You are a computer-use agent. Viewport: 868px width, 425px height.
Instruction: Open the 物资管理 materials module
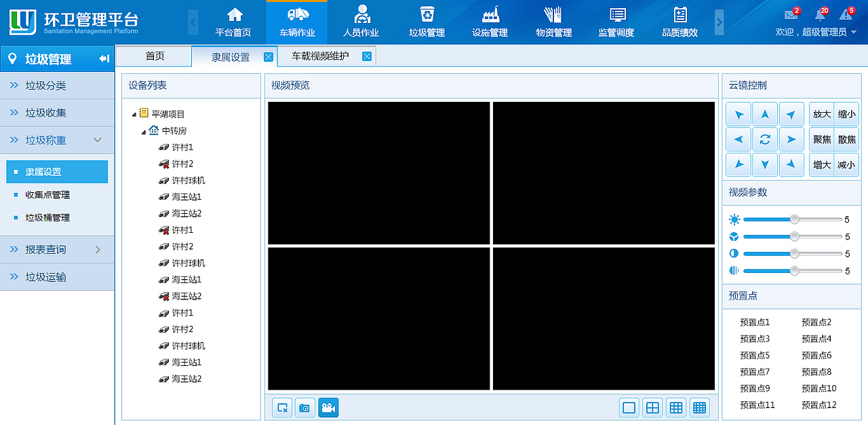click(x=553, y=22)
